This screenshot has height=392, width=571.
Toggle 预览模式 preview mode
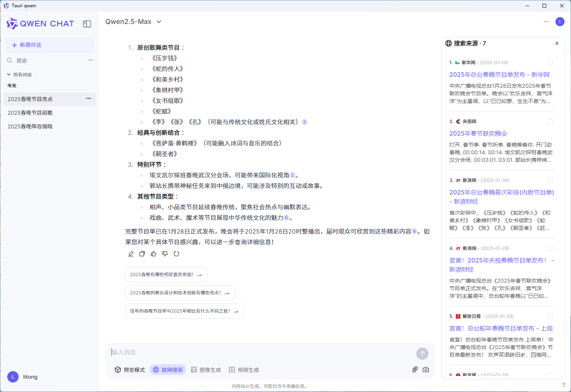[x=130, y=370]
